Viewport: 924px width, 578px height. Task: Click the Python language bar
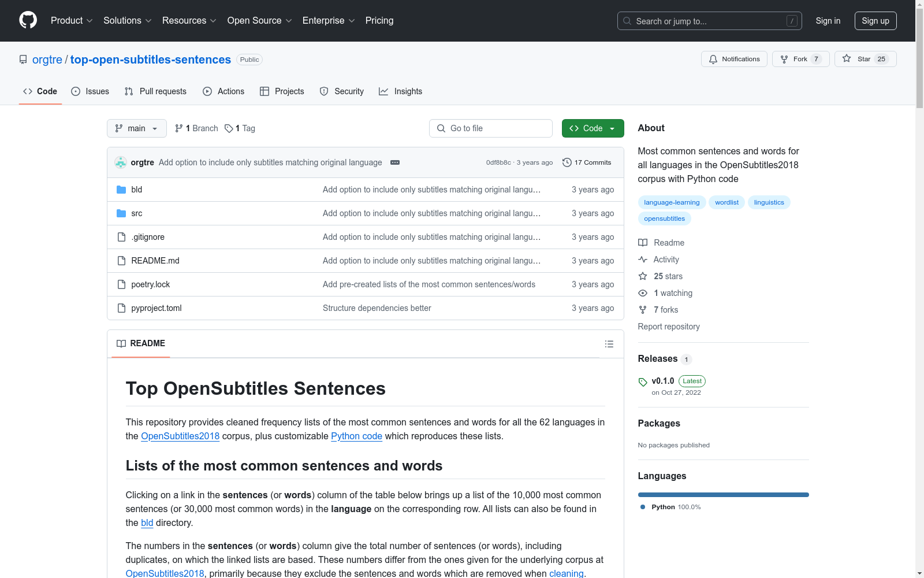pyautogui.click(x=724, y=495)
